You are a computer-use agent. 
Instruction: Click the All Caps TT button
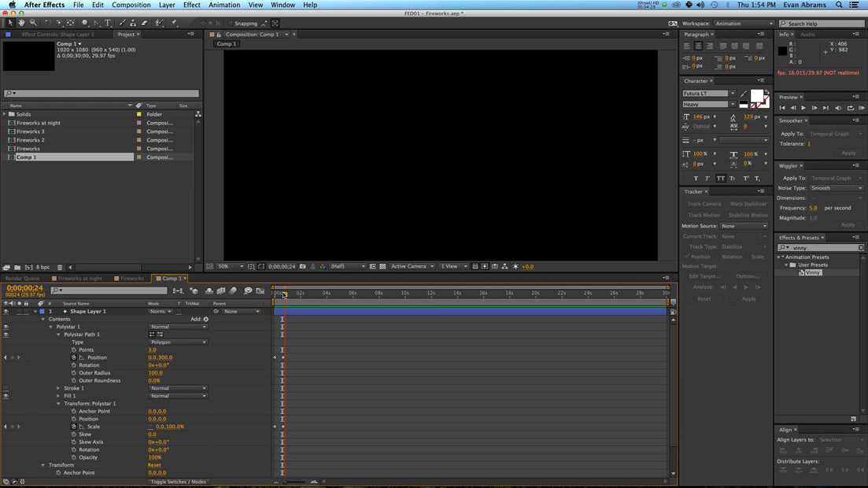[x=720, y=179]
